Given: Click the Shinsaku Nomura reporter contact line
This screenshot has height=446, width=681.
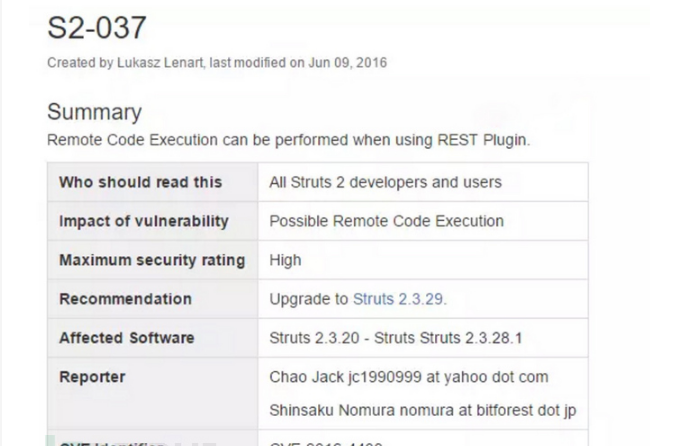Looking at the screenshot, I should [423, 410].
